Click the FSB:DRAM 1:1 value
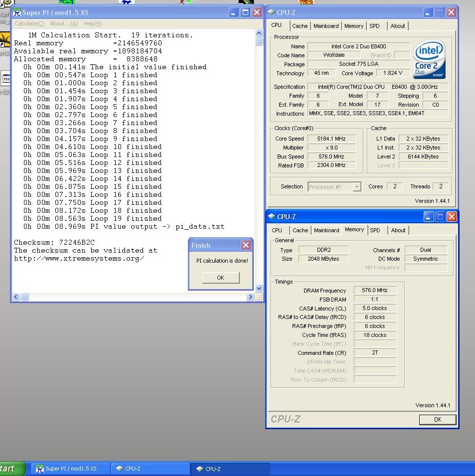The image size is (475, 476). pos(375,300)
